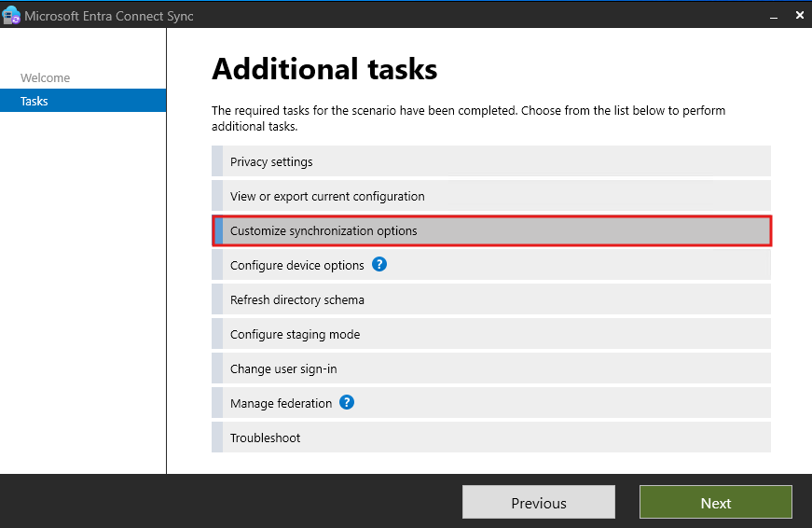Screen dimensions: 812x528
Task: Choose Configure staging mode task
Action: coord(491,334)
